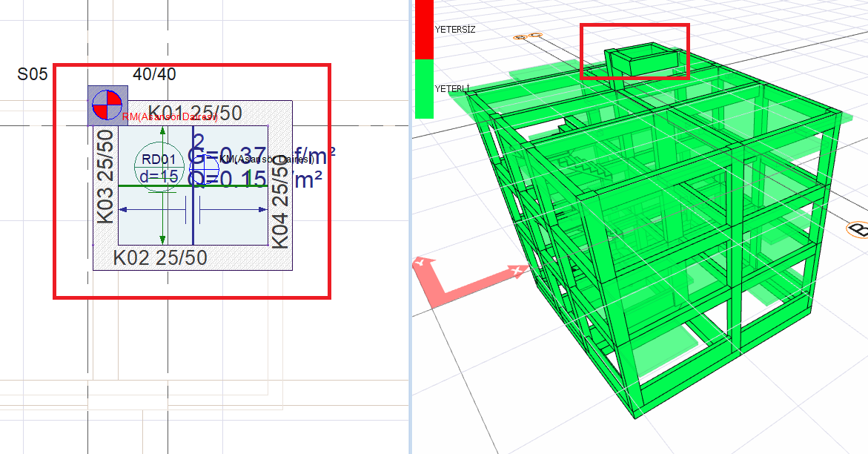
Task: Click the green YETERLİ legend color
Action: [424, 89]
